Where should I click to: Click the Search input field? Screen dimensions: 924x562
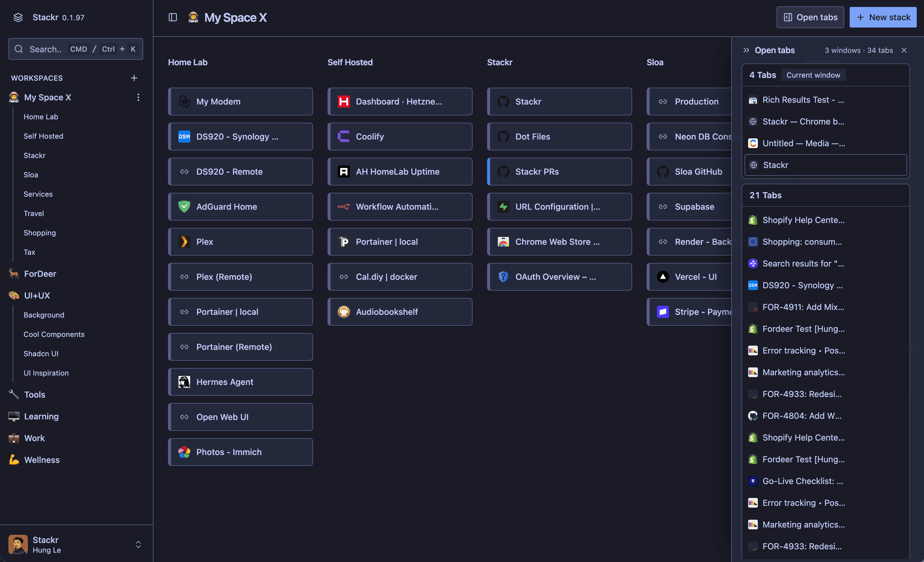[76, 49]
